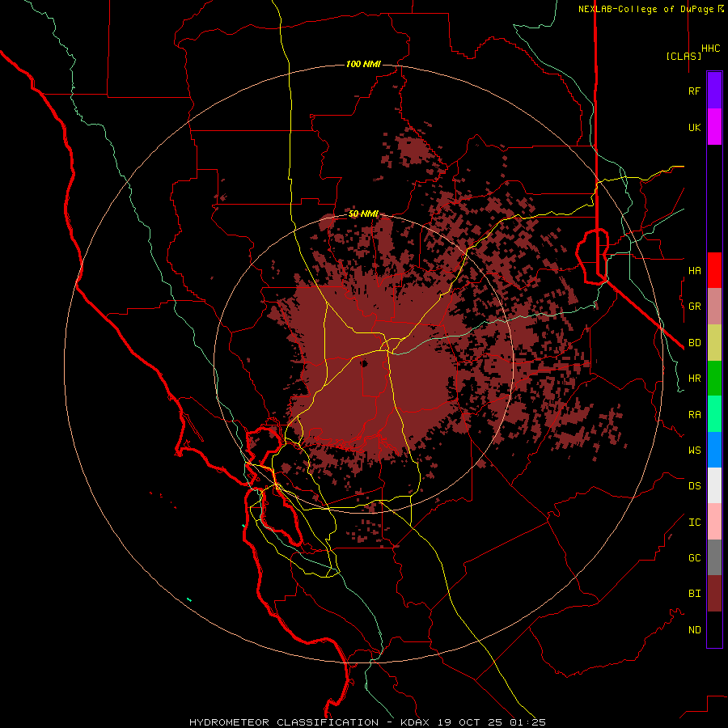The height and width of the screenshot is (728, 728).
Task: Click the DS white legend swatch
Action: click(x=714, y=485)
